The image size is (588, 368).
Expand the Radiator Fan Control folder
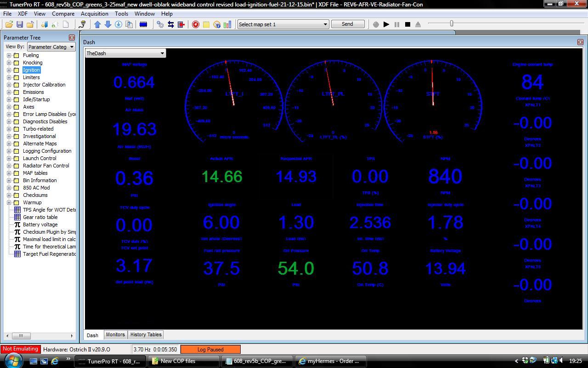9,166
